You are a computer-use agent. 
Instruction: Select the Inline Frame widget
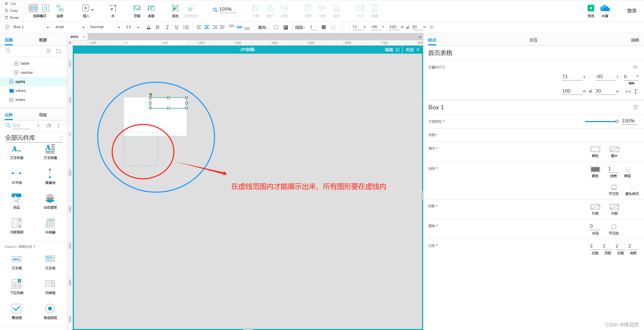click(16, 226)
